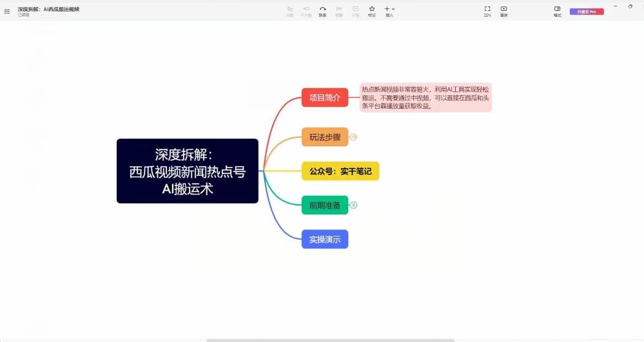Select the blue 实操演示 topic node
This screenshot has width=644, height=342.
(325, 240)
